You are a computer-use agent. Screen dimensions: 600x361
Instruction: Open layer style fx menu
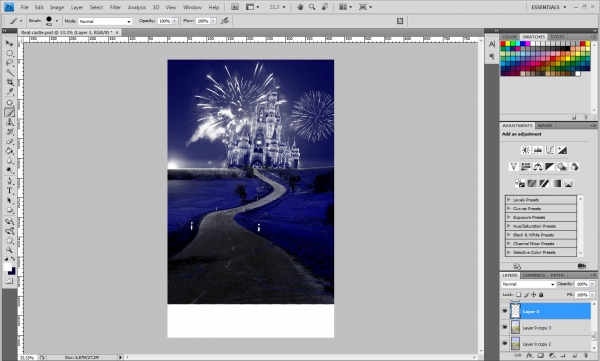pyautogui.click(x=529, y=356)
